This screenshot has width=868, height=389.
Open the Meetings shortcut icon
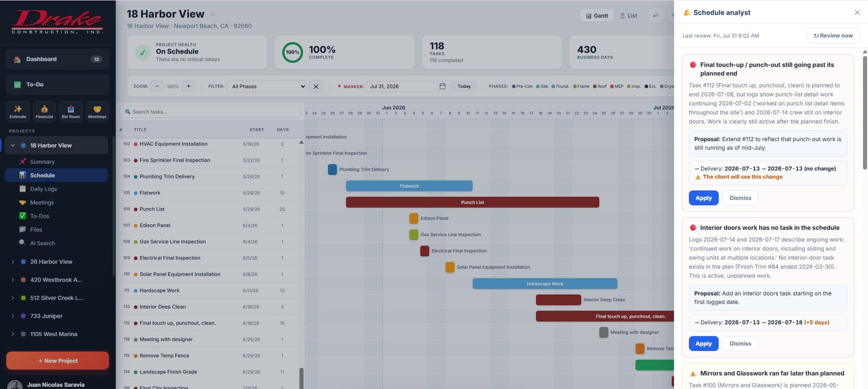(97, 111)
